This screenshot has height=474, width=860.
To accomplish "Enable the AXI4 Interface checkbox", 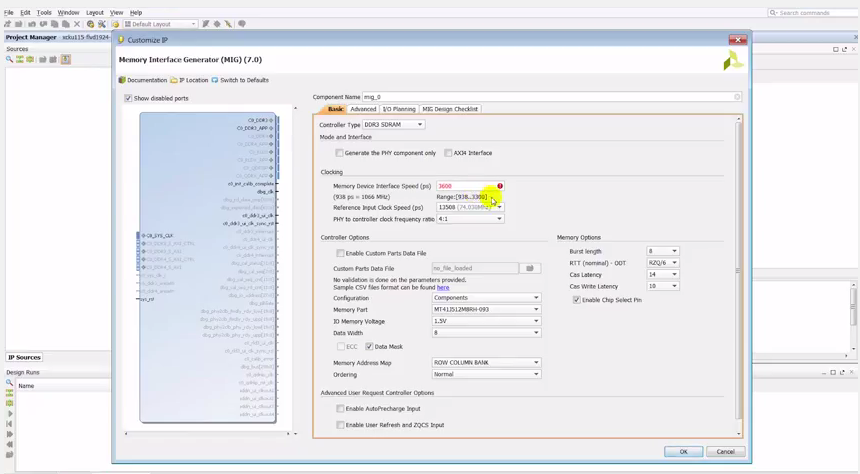I will coord(448,153).
